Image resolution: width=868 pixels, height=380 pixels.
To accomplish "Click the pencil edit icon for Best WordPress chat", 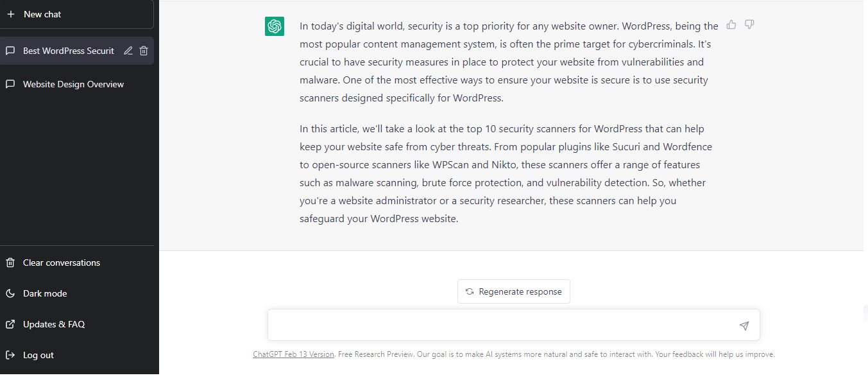I will [x=128, y=51].
